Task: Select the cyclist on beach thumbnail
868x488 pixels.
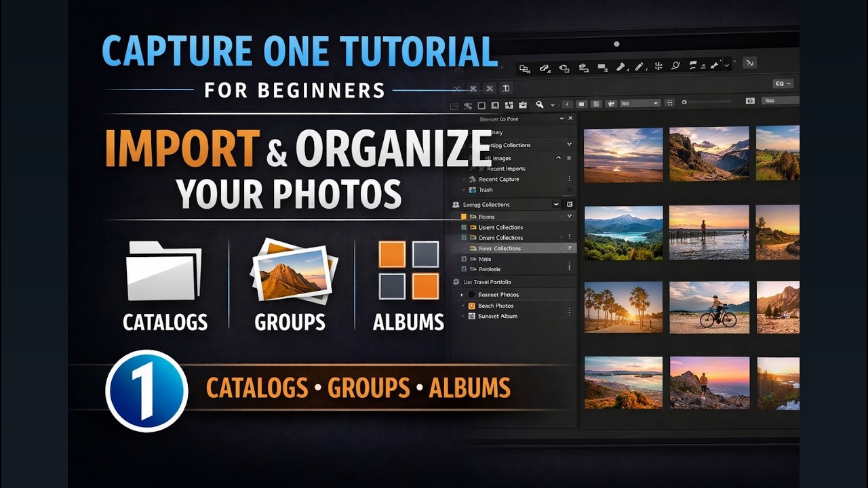Action: tap(709, 307)
